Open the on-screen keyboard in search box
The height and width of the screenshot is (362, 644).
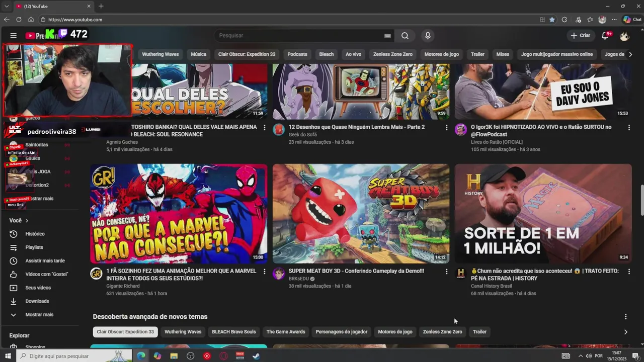pyautogui.click(x=387, y=36)
